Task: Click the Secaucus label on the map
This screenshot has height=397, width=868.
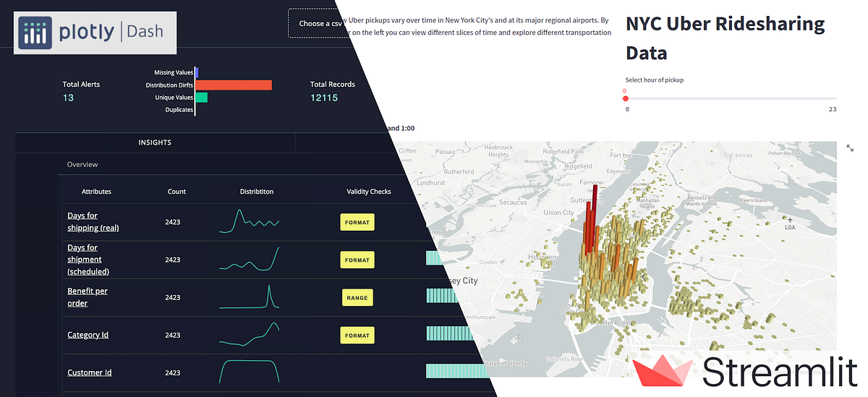Action: (514, 203)
